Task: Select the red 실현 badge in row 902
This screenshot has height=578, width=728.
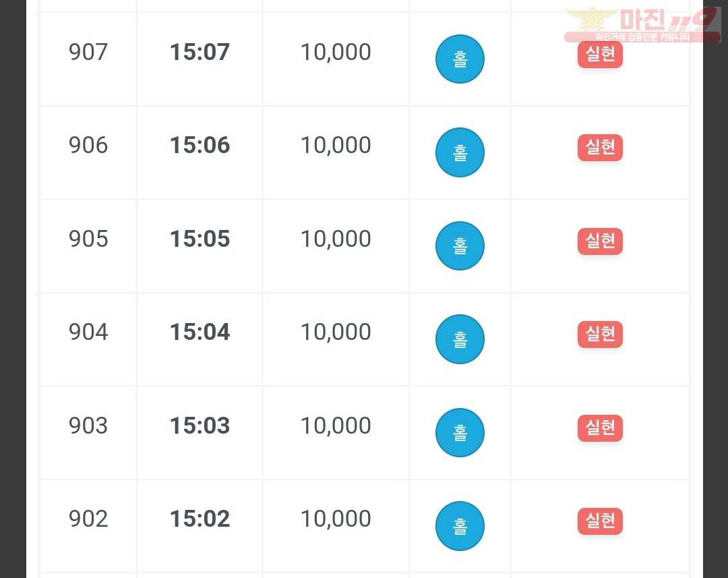Action: click(x=600, y=521)
